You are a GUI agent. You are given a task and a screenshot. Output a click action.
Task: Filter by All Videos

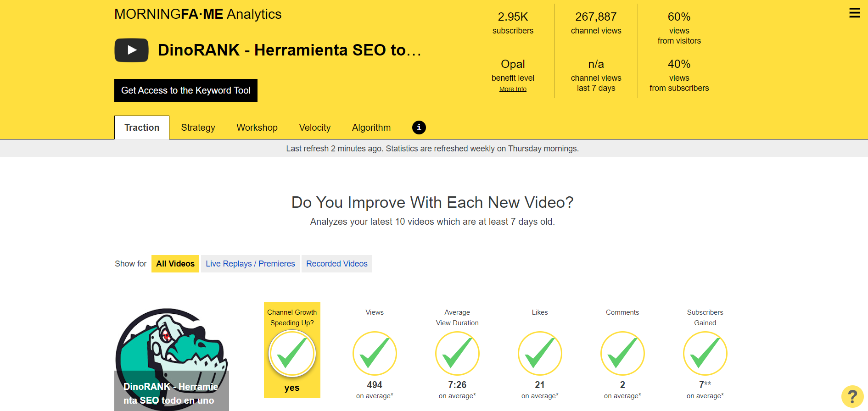[175, 264]
